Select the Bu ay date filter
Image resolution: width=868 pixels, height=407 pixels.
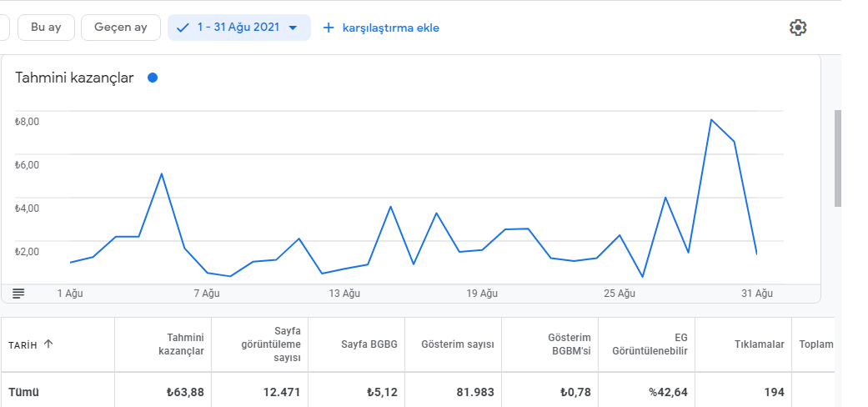tap(46, 28)
